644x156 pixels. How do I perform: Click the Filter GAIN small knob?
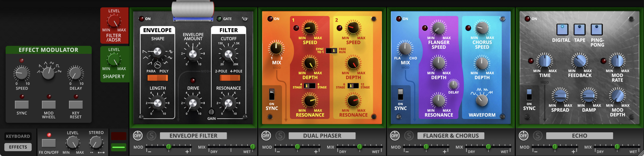[x=211, y=112]
